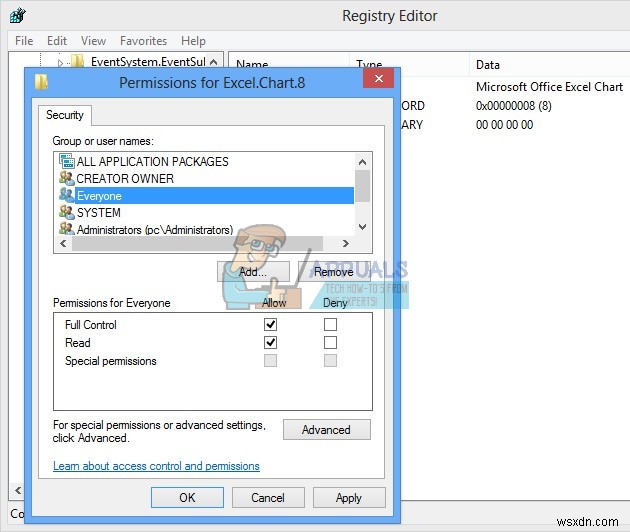Select the Security tab
This screenshot has height=532, width=630.
(65, 115)
